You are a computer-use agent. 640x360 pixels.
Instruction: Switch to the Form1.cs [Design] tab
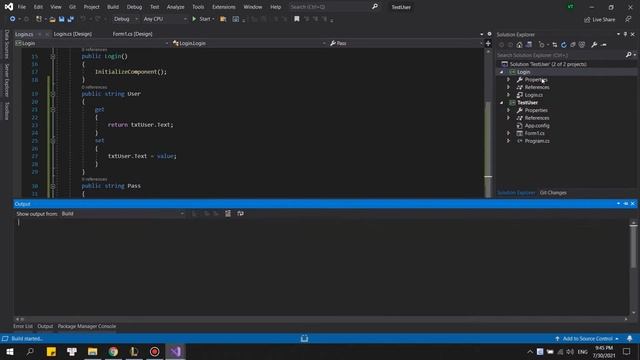[x=132, y=34]
